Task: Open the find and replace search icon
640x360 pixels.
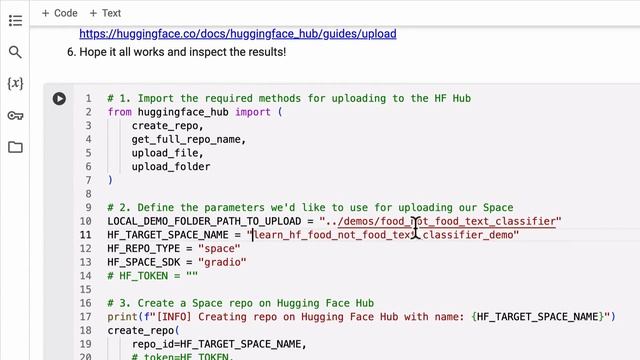Action: [x=15, y=52]
